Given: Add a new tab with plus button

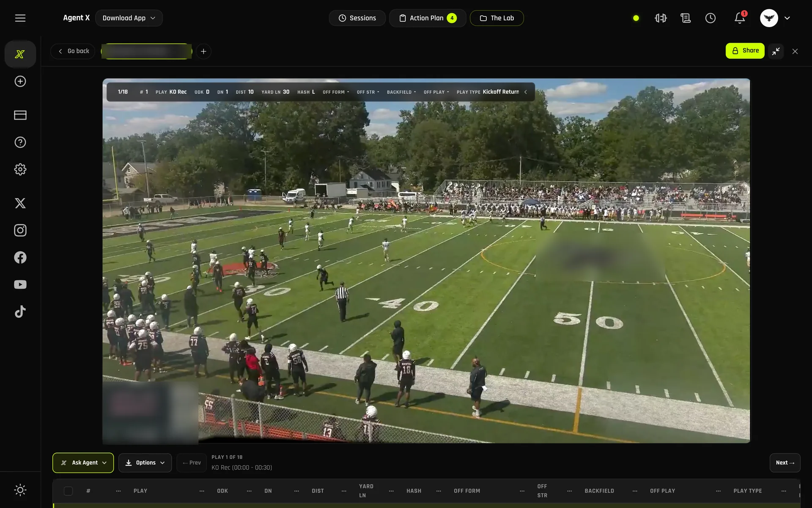Looking at the screenshot, I should pos(203,51).
